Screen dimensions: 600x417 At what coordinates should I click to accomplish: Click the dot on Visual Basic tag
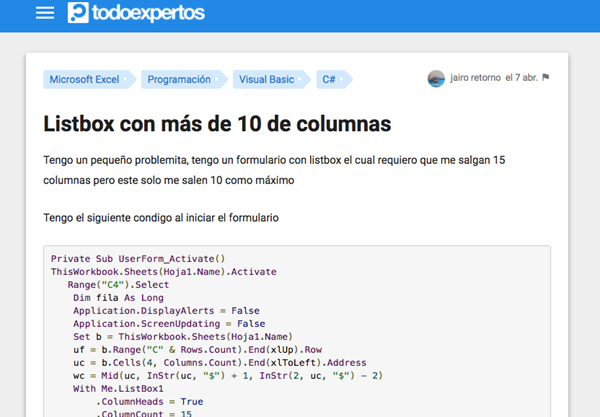pos(300,79)
